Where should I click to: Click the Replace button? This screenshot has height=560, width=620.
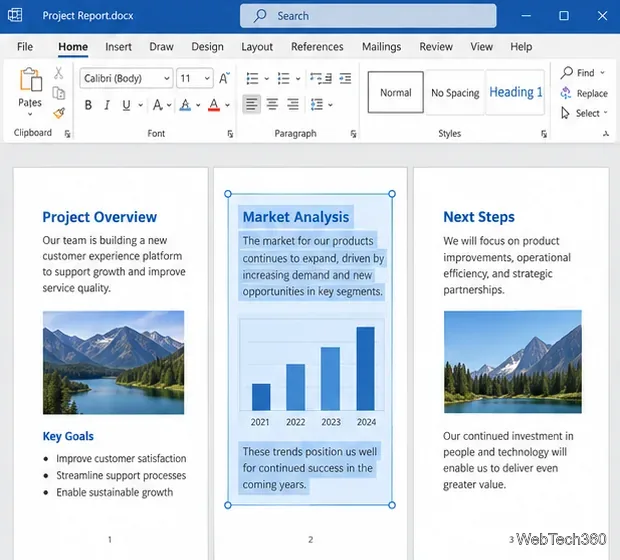pos(584,93)
